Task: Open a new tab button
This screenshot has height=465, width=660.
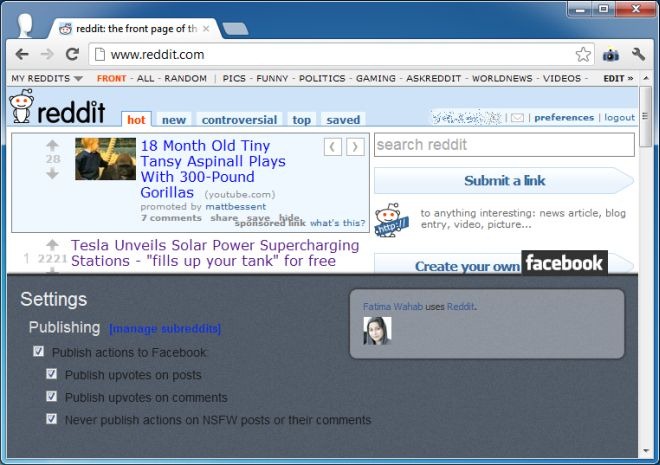Action: [235, 29]
